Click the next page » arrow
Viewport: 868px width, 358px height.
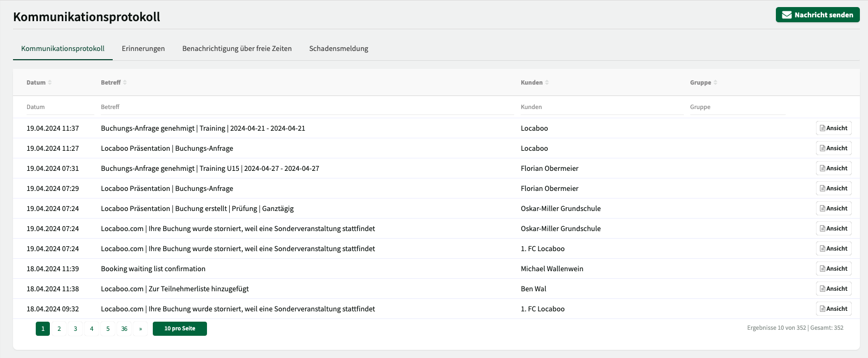140,329
